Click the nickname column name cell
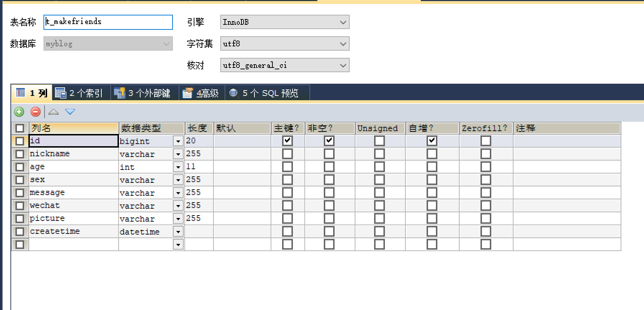 [74, 154]
